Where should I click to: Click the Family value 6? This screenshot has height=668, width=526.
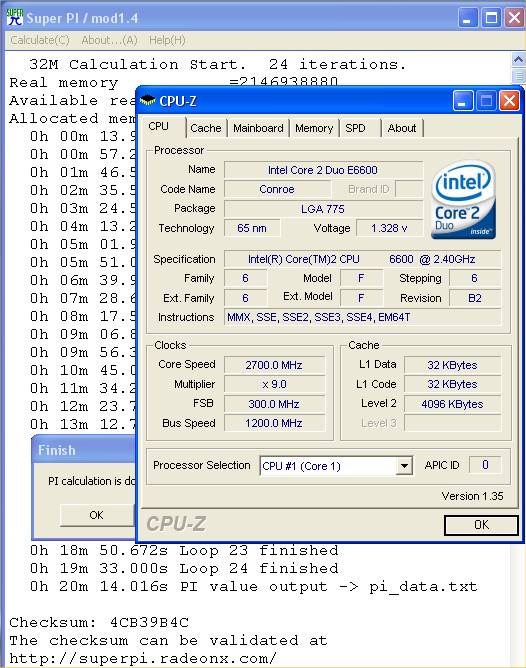[246, 278]
